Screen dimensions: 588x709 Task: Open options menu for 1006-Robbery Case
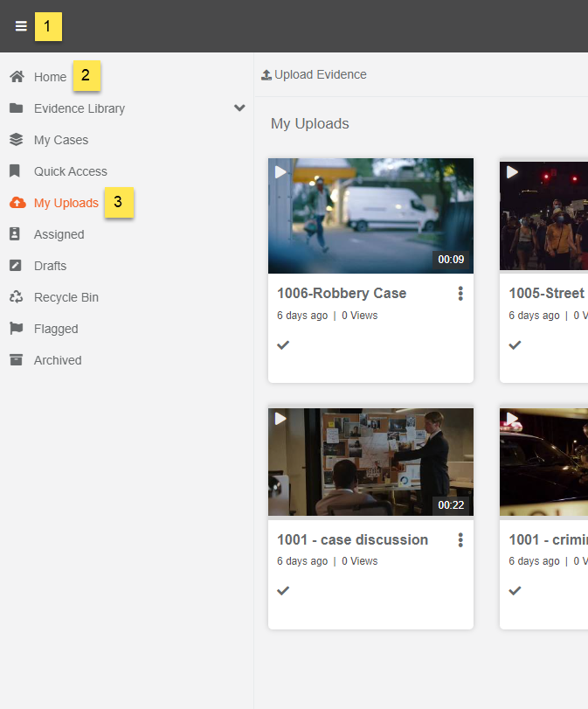[460, 294]
